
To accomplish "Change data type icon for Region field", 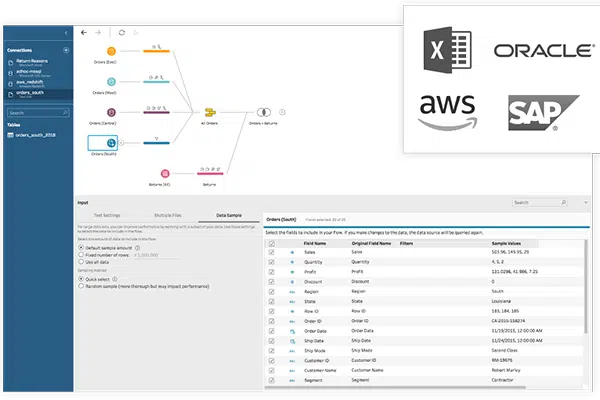I will click(x=292, y=292).
